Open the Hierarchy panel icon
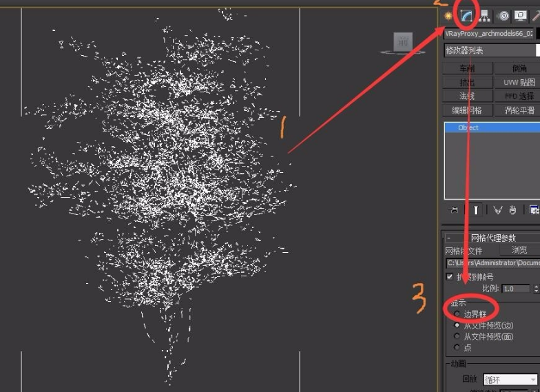540x392 pixels. point(484,16)
